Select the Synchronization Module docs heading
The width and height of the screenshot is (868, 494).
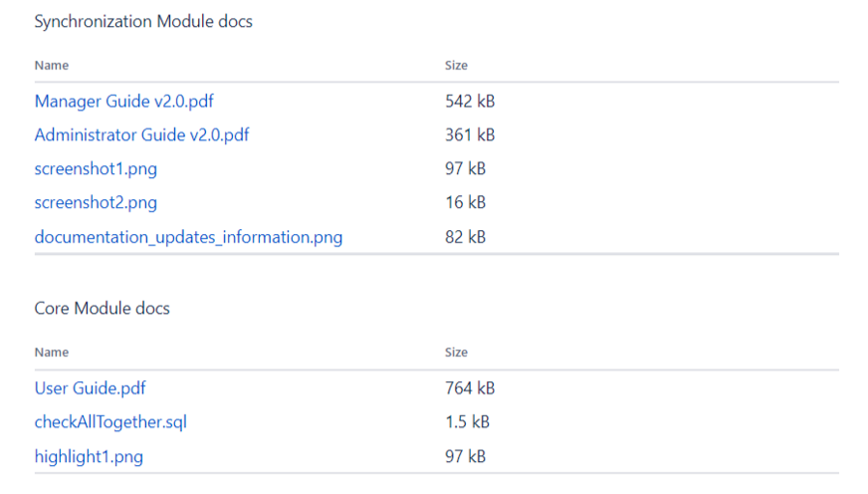pos(143,22)
